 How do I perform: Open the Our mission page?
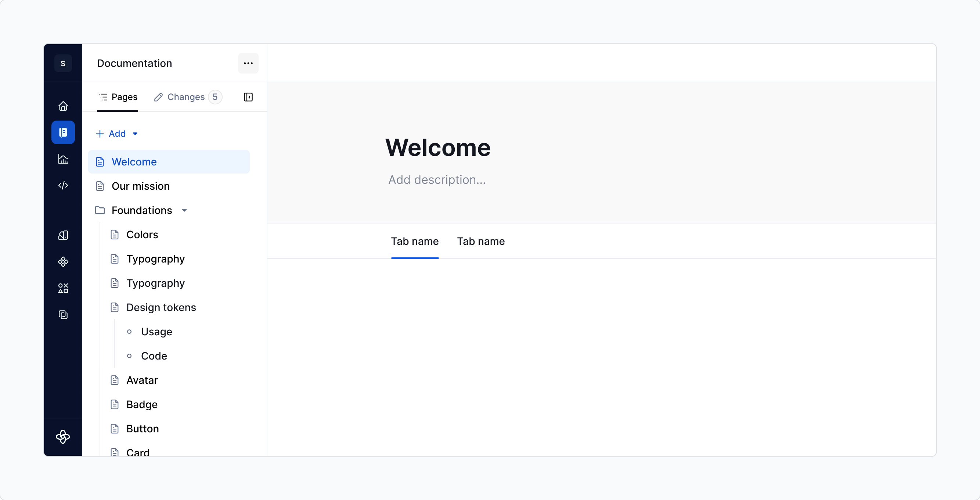click(x=140, y=186)
